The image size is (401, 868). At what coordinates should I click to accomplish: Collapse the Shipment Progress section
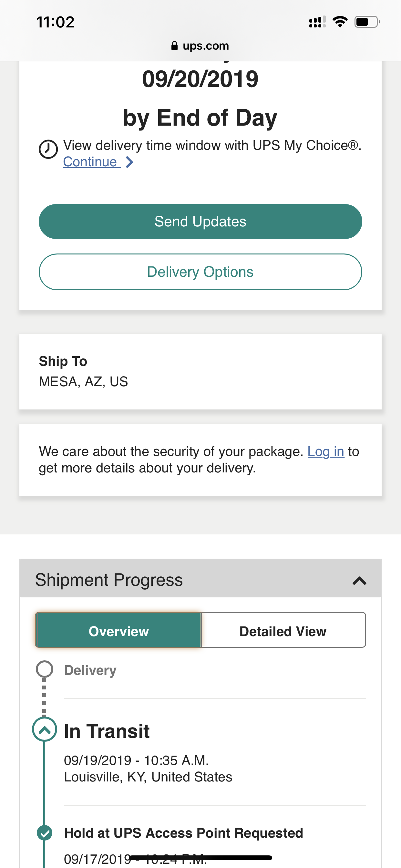pos(359,581)
